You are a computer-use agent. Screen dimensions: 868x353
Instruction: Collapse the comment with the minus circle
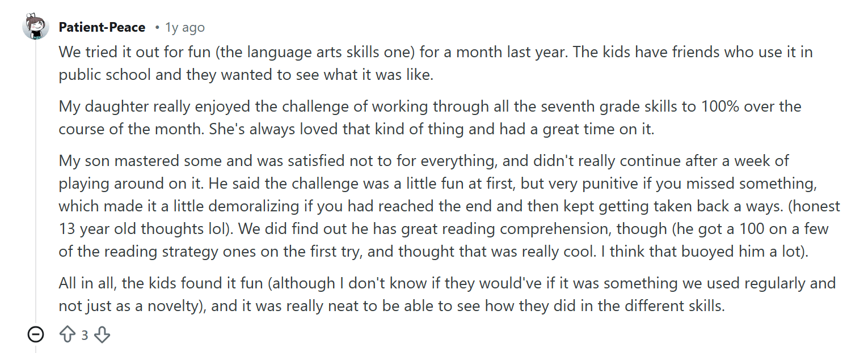coord(35,335)
